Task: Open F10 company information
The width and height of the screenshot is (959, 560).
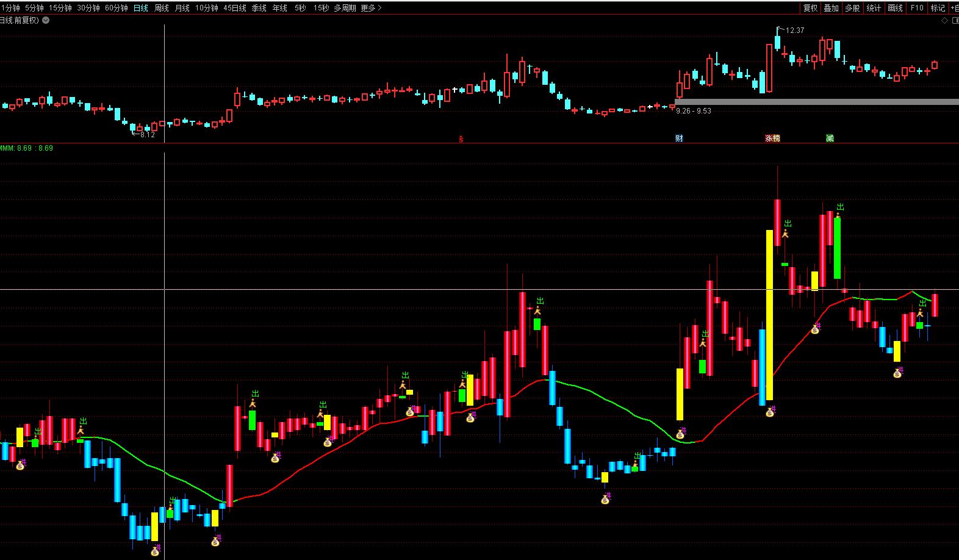Action: coord(916,8)
